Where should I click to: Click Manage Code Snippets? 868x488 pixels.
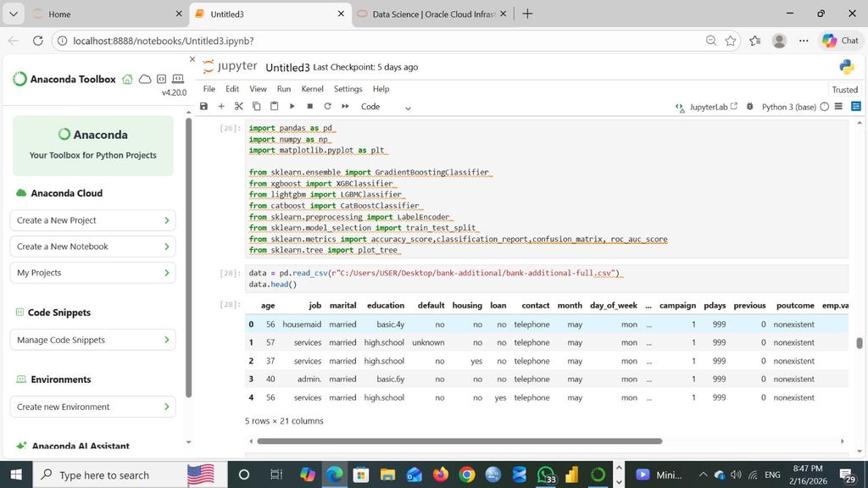(92, 340)
